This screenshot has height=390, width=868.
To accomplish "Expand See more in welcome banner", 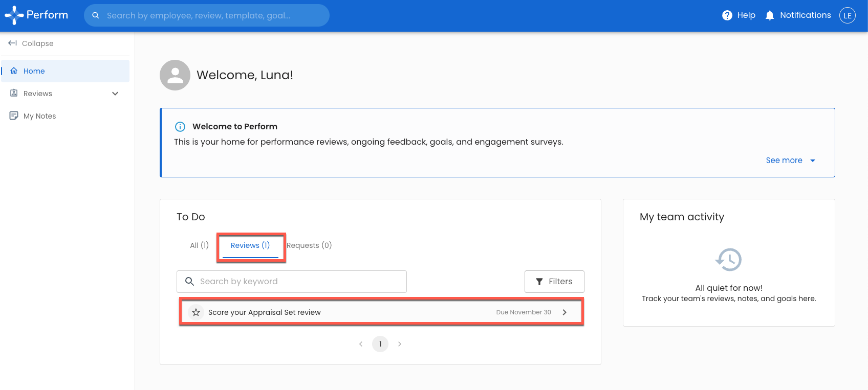I will [790, 160].
